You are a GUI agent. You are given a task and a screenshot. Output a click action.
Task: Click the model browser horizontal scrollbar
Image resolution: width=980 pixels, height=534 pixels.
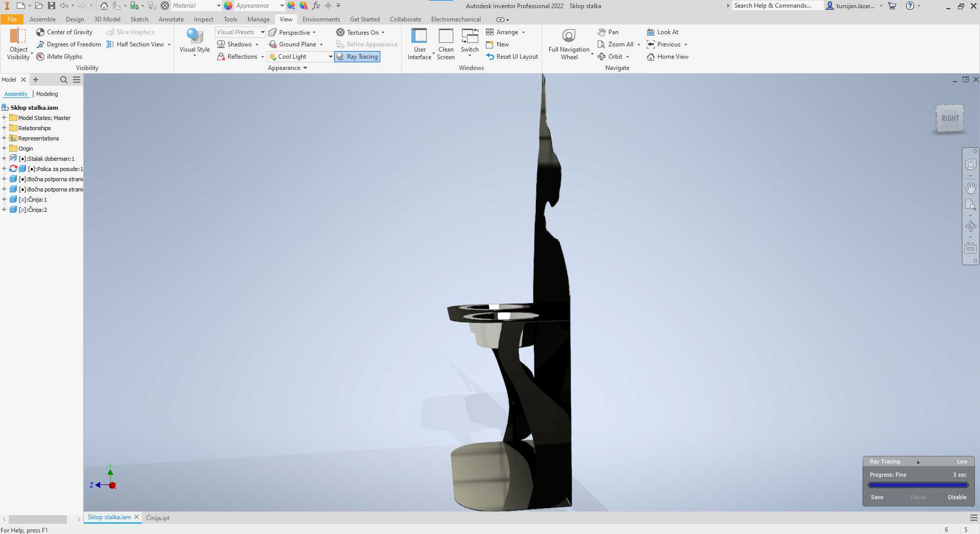click(38, 519)
